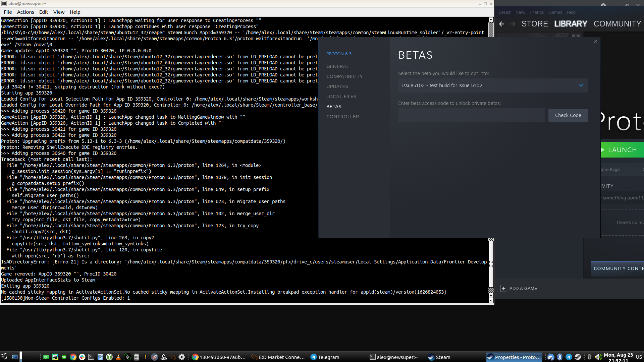Go to the Steam STORE section
The height and width of the screenshot is (362, 644).
click(535, 24)
